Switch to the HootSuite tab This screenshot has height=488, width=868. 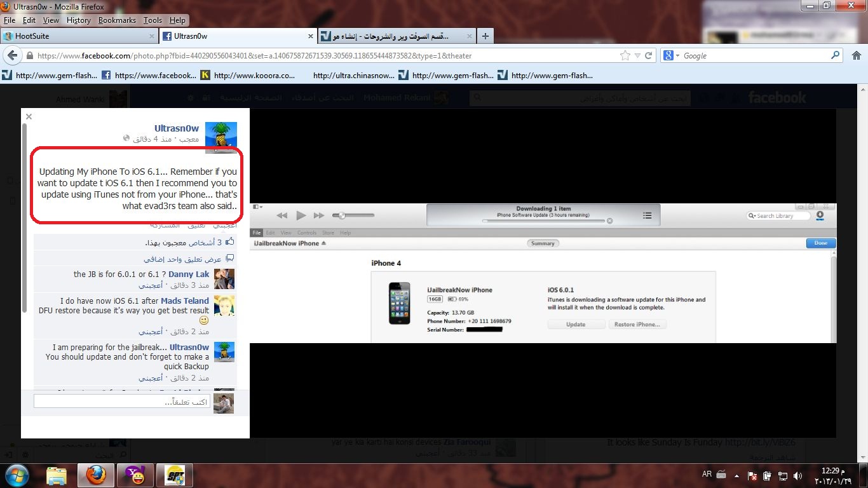(79, 36)
